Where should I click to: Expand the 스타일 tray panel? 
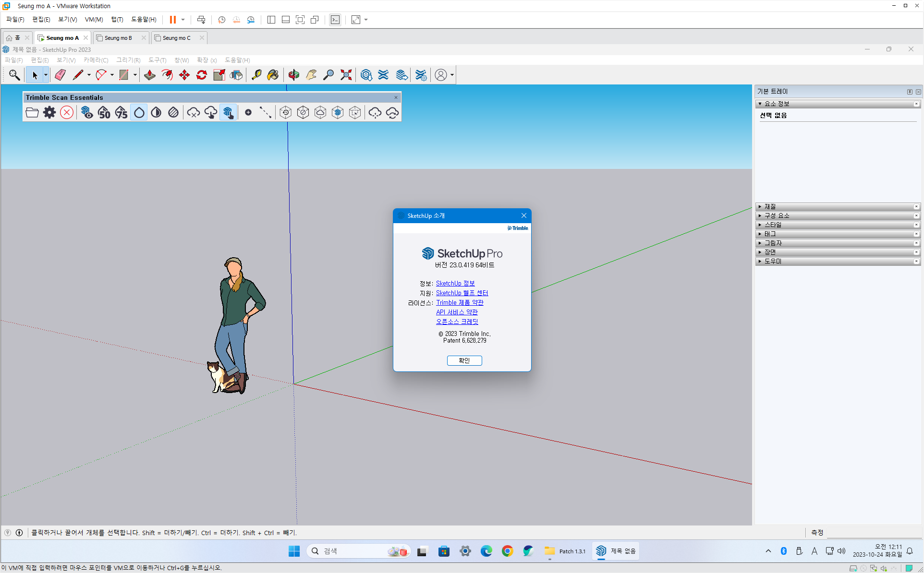click(x=773, y=225)
